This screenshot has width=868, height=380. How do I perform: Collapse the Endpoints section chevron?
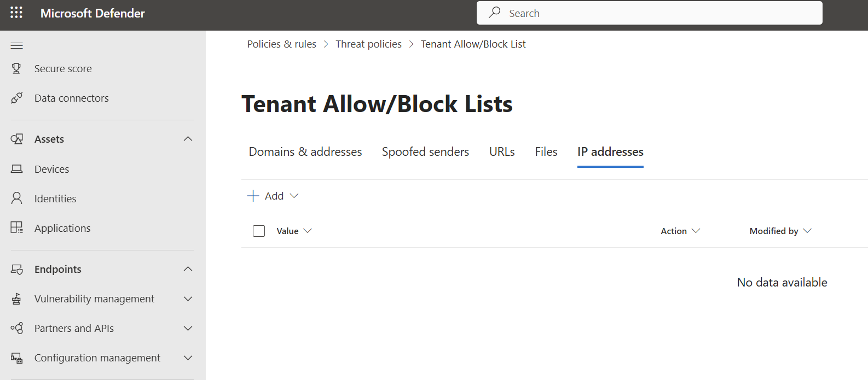point(188,269)
